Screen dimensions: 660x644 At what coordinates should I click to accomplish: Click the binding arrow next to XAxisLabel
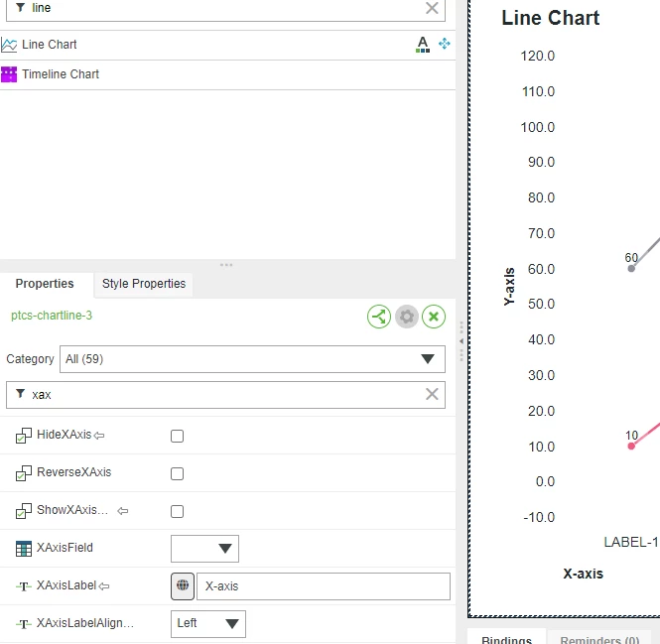[104, 586]
